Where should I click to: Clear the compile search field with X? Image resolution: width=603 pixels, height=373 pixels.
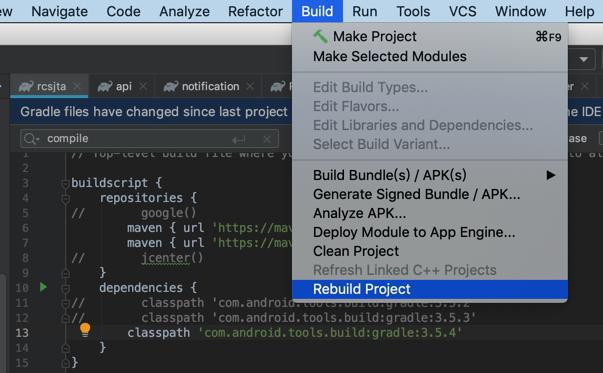(267, 139)
